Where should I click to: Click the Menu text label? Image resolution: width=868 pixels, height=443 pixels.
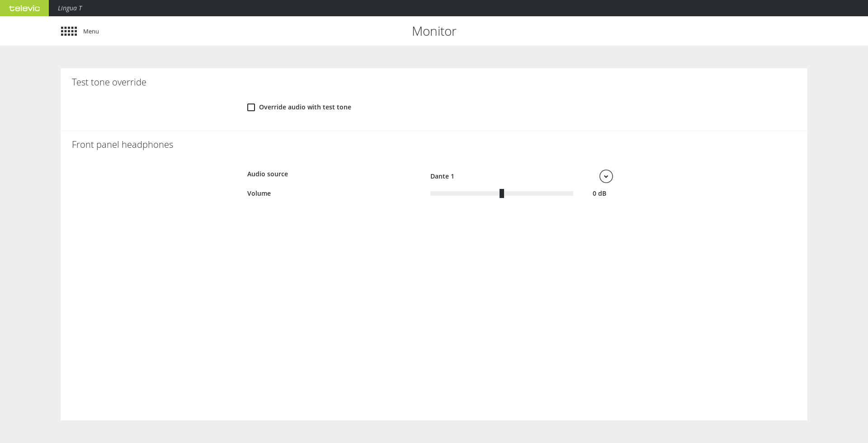(x=91, y=31)
